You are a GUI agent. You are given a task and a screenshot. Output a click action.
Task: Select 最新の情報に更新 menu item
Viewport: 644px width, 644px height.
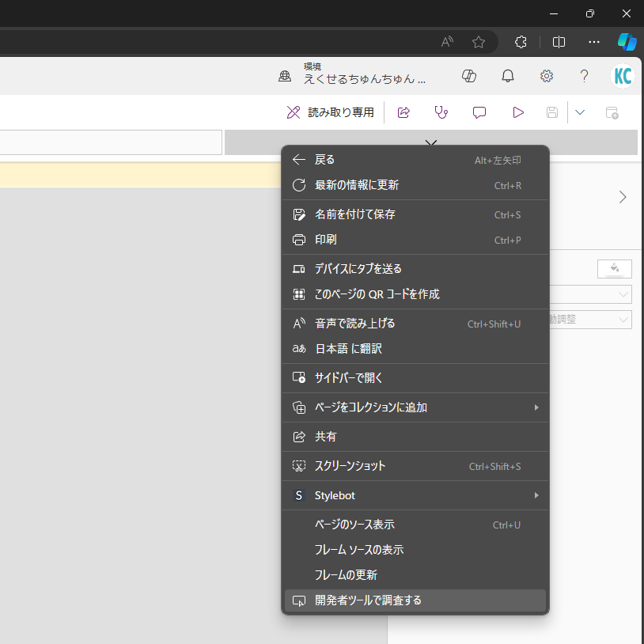click(415, 185)
